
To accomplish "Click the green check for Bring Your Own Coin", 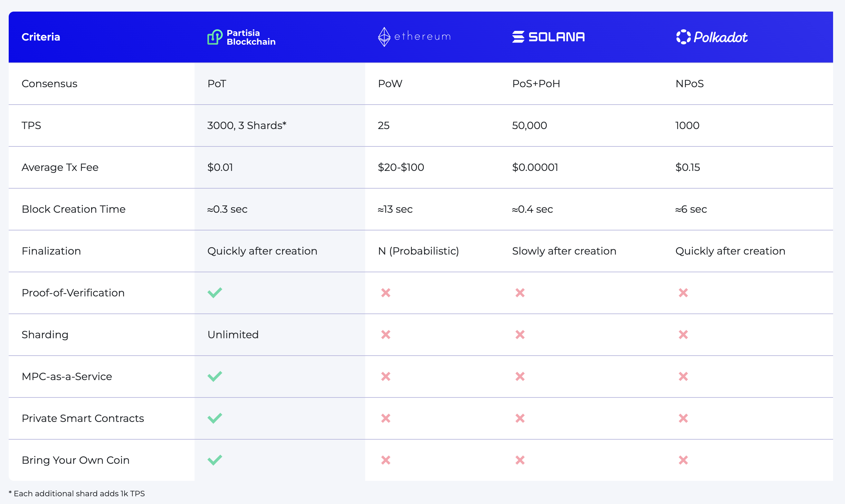I will click(x=215, y=460).
